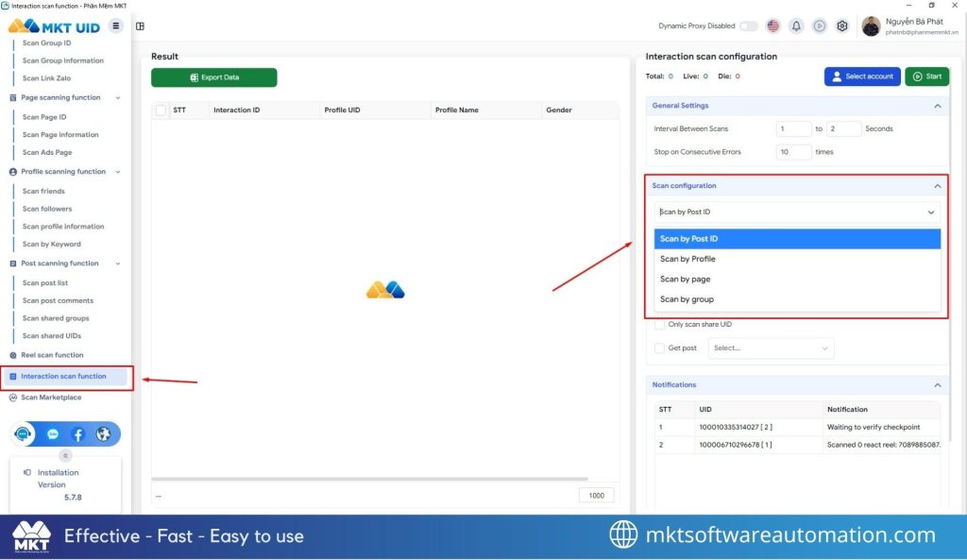Select Scan post comments menu item
Screen dimensions: 967x560
(x=58, y=300)
